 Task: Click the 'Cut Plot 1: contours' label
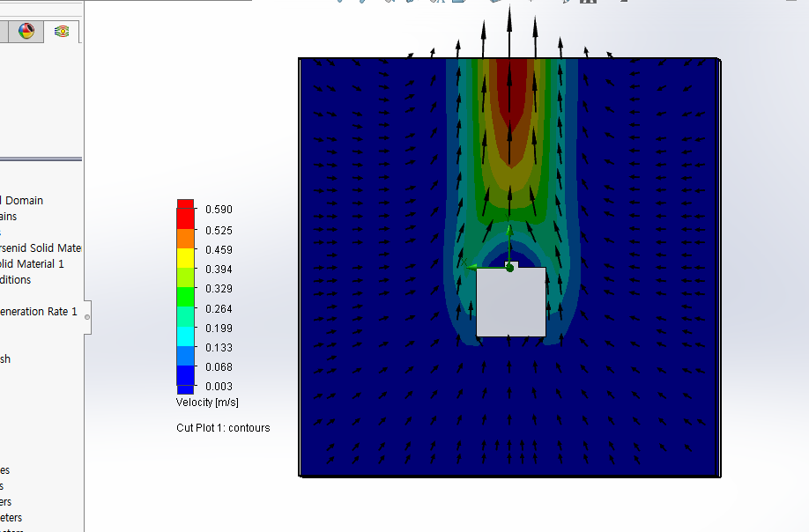[x=223, y=428]
